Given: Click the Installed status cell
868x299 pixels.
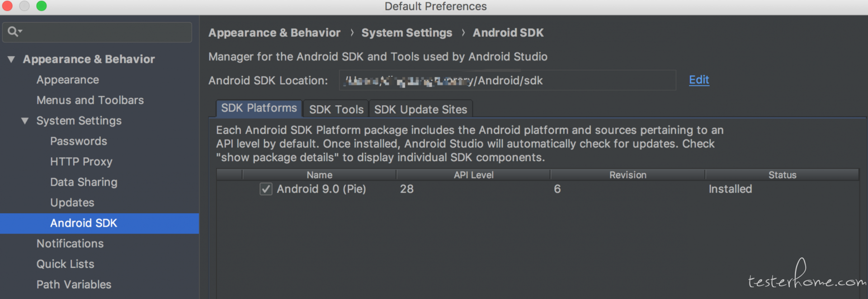Looking at the screenshot, I should coord(730,189).
